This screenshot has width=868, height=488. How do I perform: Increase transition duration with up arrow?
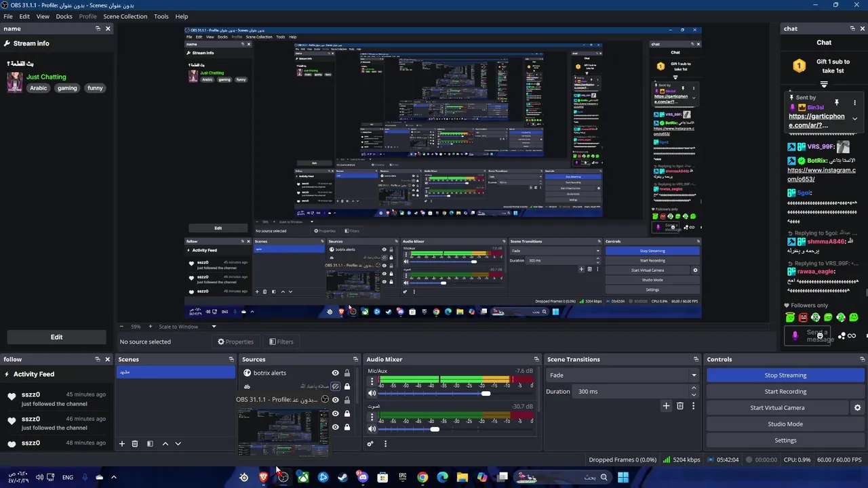click(693, 388)
